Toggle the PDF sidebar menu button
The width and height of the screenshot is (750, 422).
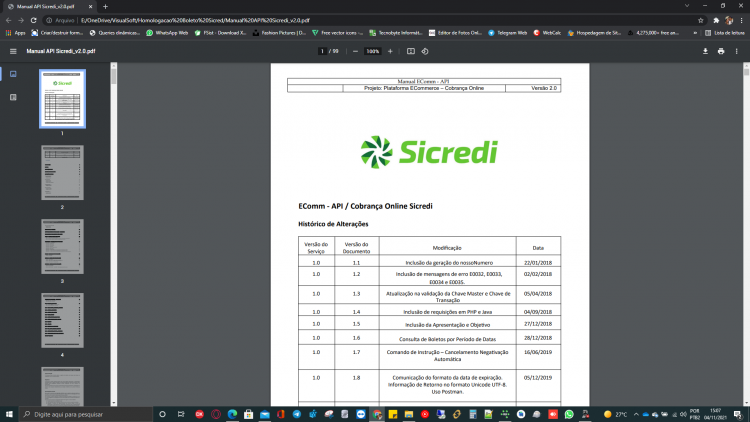pyautogui.click(x=13, y=51)
